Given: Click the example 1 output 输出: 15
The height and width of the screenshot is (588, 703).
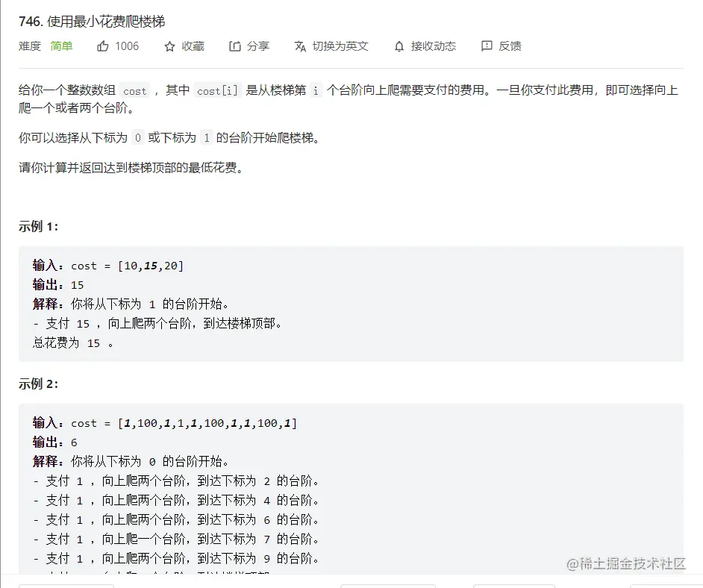Looking at the screenshot, I should (x=58, y=285).
